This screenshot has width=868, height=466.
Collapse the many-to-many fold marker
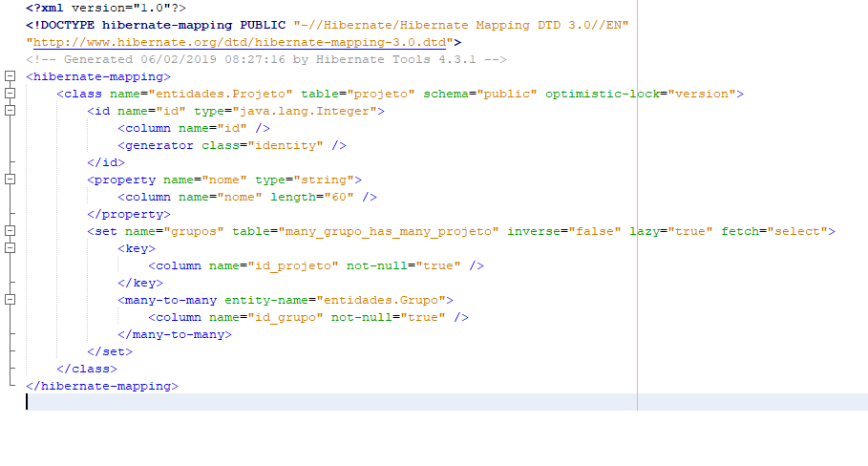(x=10, y=300)
